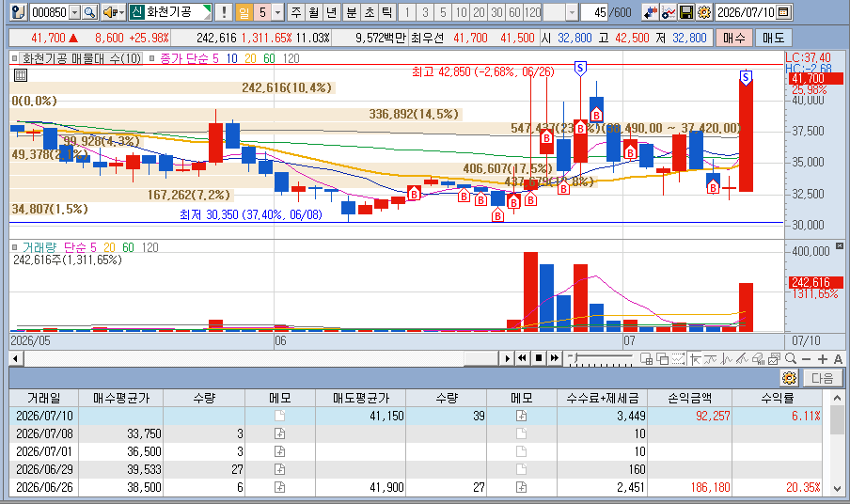Zoom out chart with minus icon
Screen dimensions: 850x504
coord(806,359)
